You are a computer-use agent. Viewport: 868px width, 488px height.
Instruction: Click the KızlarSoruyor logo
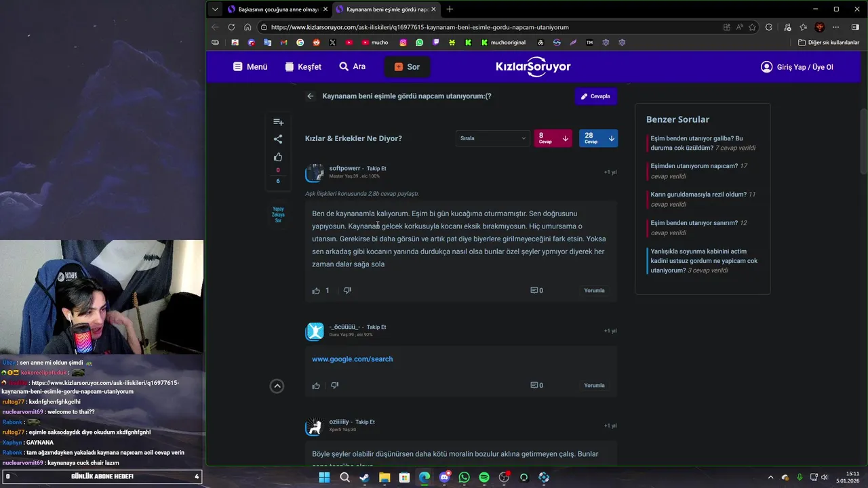[x=534, y=66]
